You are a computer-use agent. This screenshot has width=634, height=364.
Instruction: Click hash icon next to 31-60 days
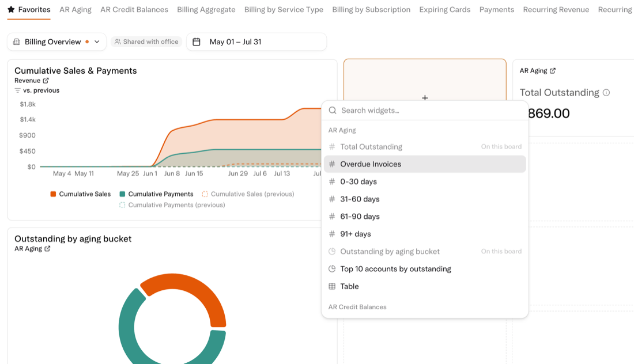click(x=332, y=199)
